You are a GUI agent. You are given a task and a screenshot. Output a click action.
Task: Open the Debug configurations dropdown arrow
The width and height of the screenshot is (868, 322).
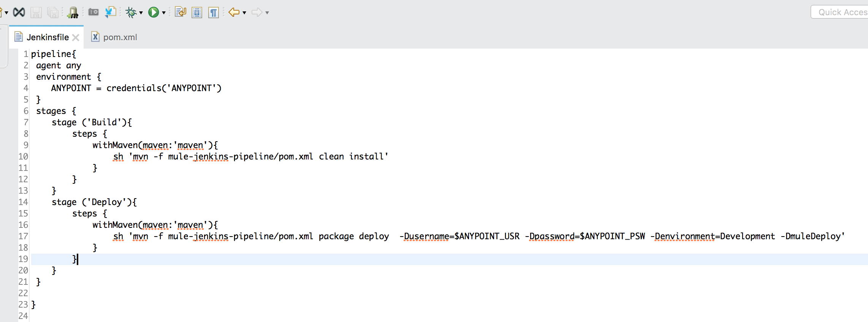[141, 13]
